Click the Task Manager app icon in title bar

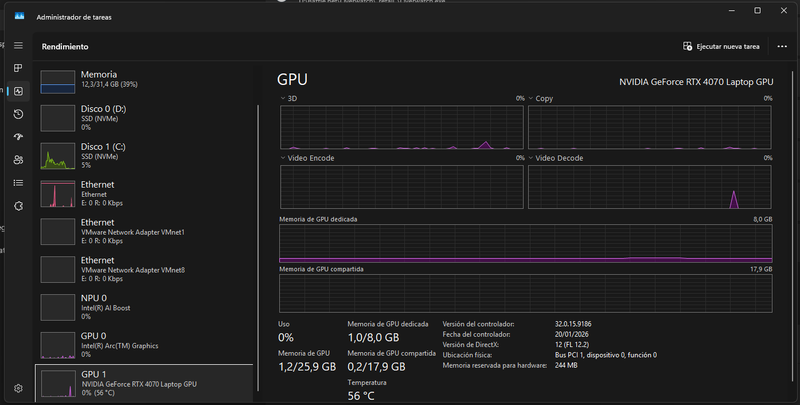19,17
